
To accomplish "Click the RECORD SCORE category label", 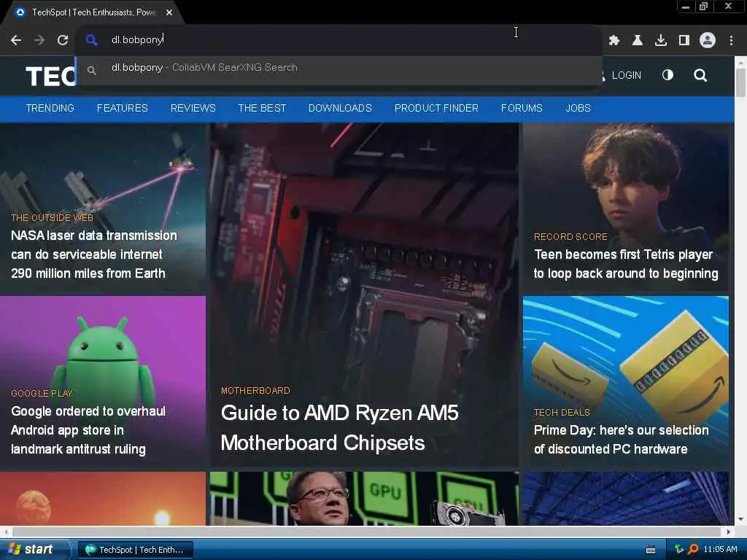I will point(570,237).
